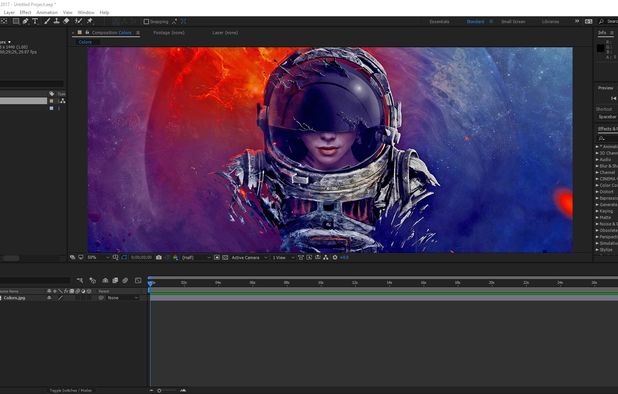Viewport: 618px width, 394px height.
Task: Switch to the Small Screen workspace
Action: coord(513,22)
